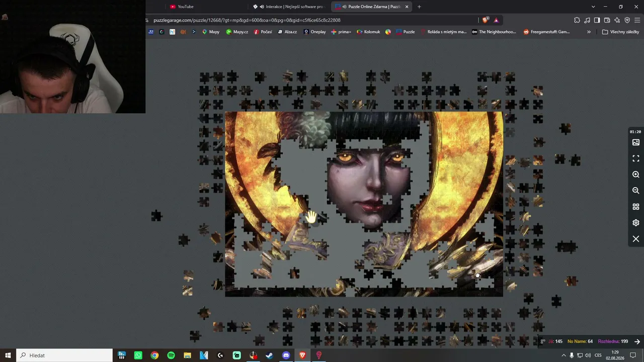The width and height of the screenshot is (644, 362).
Task: Open puzzle settings gear
Action: 636,223
